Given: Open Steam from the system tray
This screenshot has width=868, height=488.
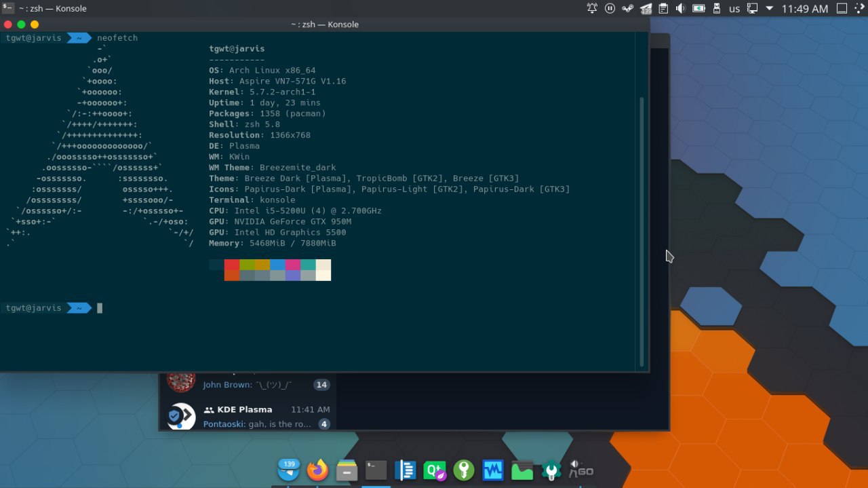Looking at the screenshot, I should (x=627, y=9).
